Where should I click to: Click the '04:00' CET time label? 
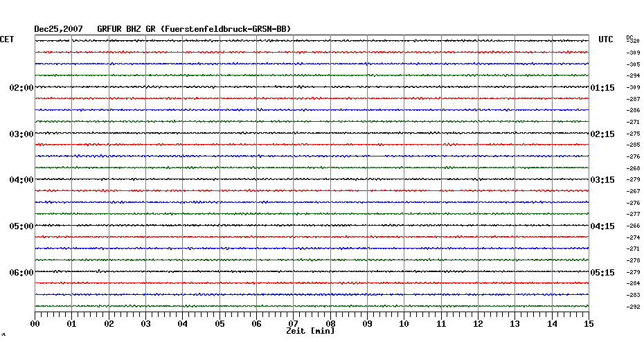tap(21, 180)
